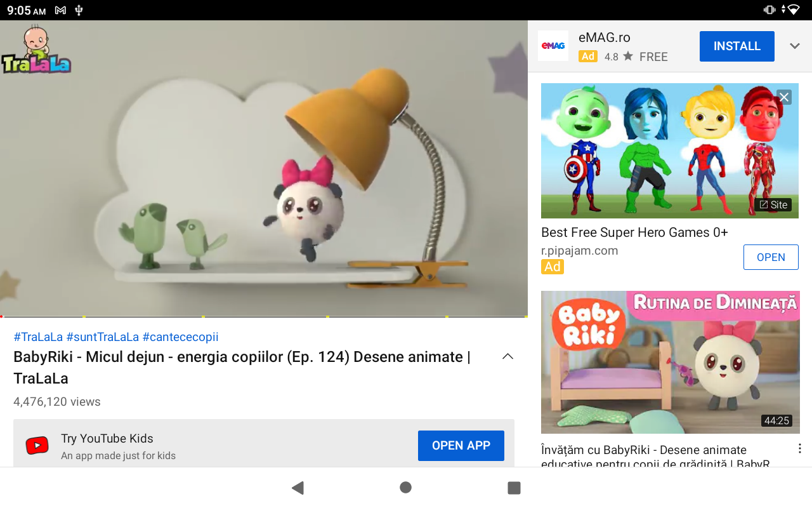The height and width of the screenshot is (508, 812).
Task: Install the eMAG.ro app
Action: click(x=737, y=46)
